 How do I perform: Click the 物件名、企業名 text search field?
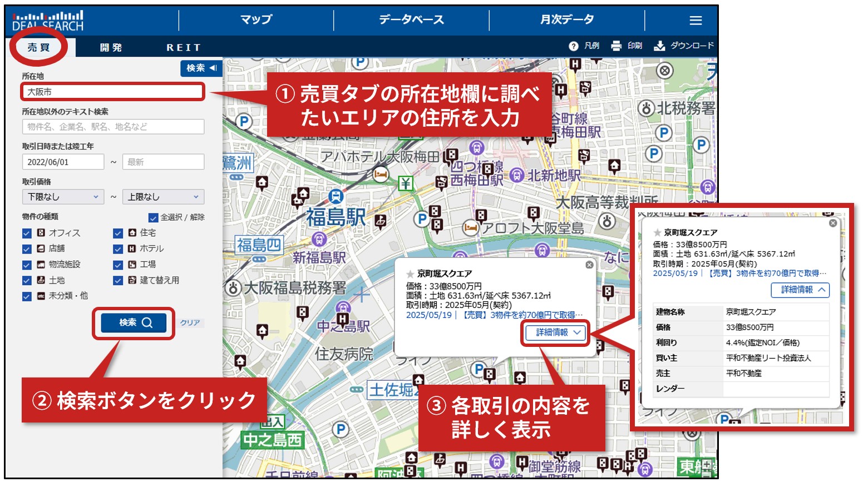(x=113, y=127)
